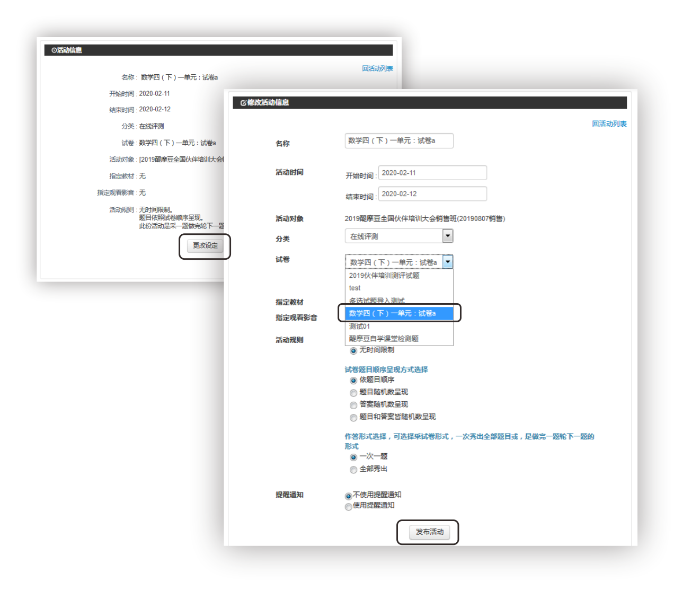Choose 测试01 in dropdown list
700x608 pixels.
pyautogui.click(x=360, y=327)
